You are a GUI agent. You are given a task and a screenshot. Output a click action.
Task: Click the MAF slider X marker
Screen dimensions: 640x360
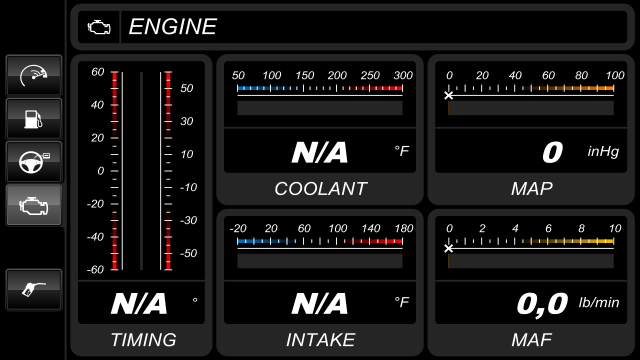tap(449, 248)
